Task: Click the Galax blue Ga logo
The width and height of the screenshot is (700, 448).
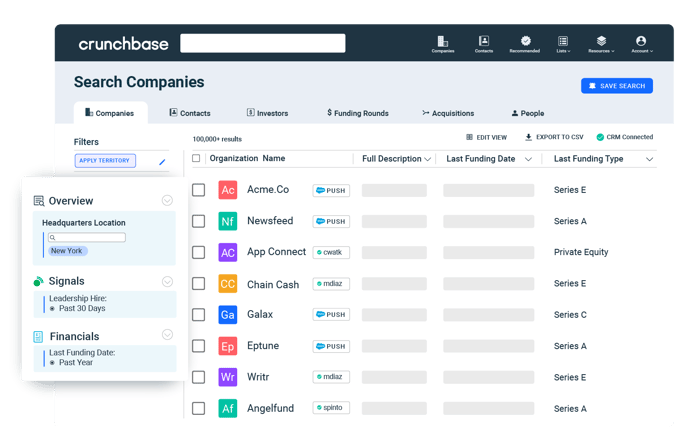Action: click(x=228, y=315)
